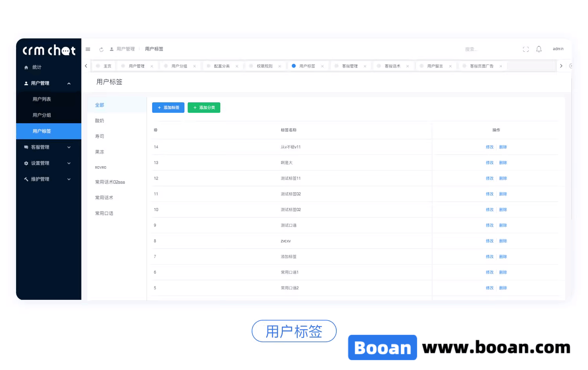The height and width of the screenshot is (370, 588).
Task: Click the crm chat logo
Action: tap(48, 50)
